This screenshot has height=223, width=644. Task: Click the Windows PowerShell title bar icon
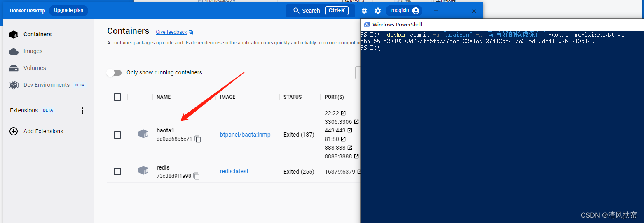point(367,24)
